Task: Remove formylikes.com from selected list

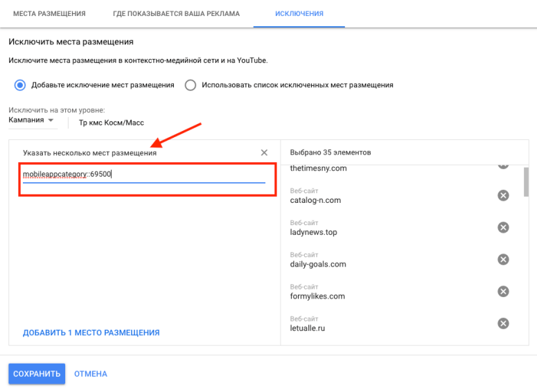Action: [x=503, y=292]
